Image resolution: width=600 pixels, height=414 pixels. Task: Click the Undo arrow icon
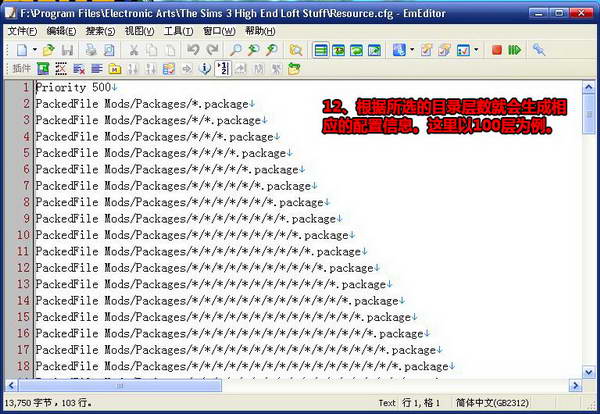click(x=192, y=49)
